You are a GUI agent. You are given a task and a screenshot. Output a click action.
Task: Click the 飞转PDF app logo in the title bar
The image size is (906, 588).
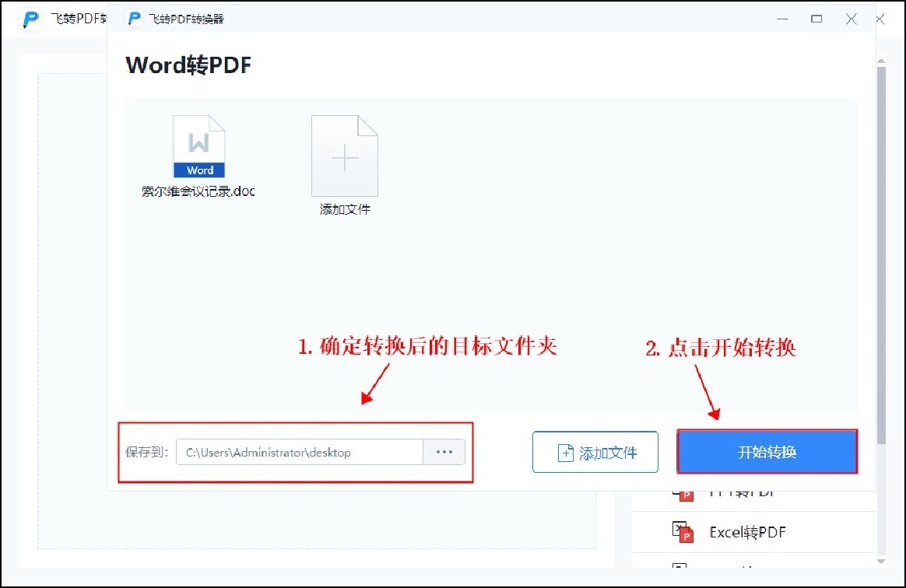(133, 18)
